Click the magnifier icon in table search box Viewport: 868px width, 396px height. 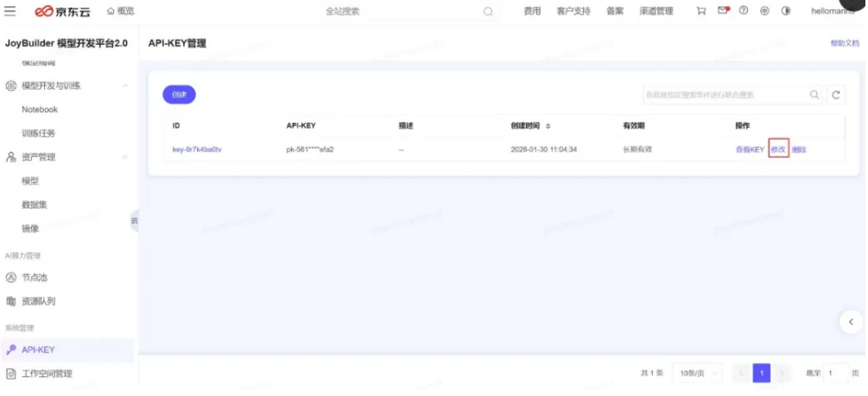coord(814,95)
